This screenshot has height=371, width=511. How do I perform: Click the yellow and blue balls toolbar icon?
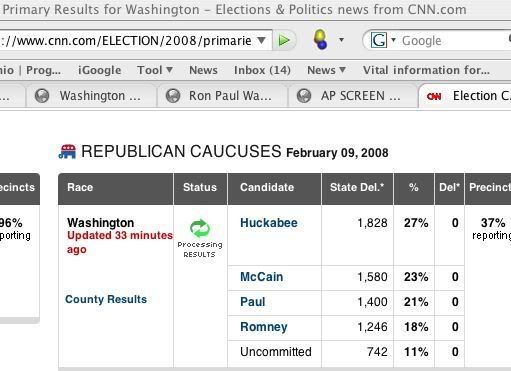tap(320, 39)
